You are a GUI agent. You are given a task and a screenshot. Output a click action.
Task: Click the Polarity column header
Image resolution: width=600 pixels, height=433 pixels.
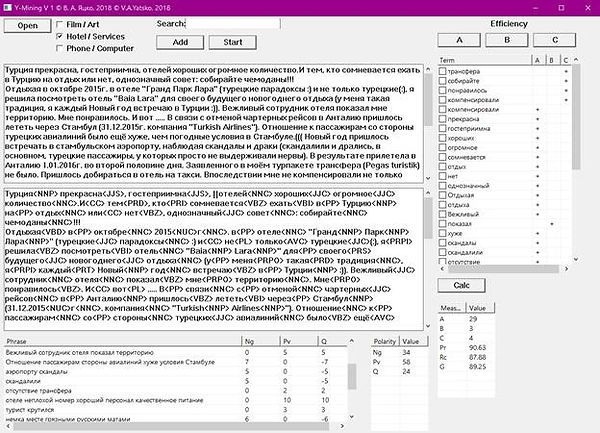pos(385,341)
